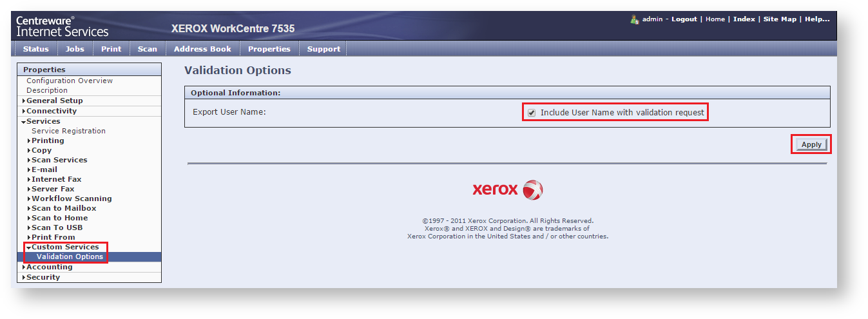Open the Status tab
The height and width of the screenshot is (319, 868).
click(x=35, y=49)
